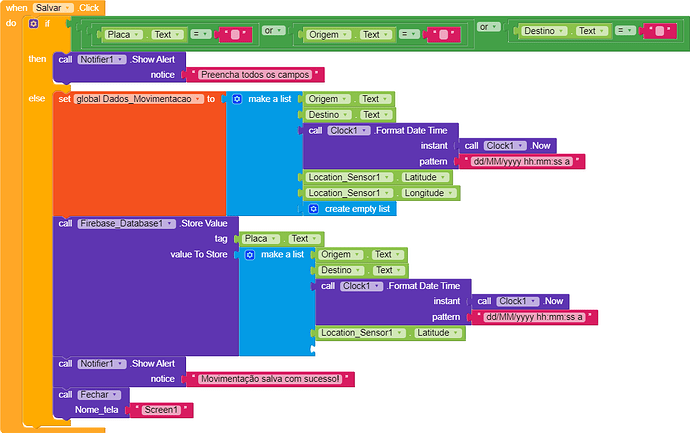Open Clock1 dropdown of second Now call
690x433 pixels.
tap(518, 301)
